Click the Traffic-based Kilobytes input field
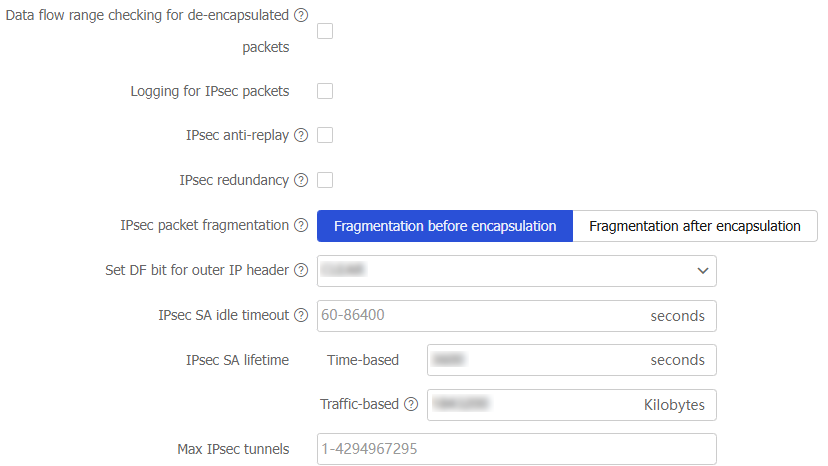The image size is (828, 466). point(530,405)
